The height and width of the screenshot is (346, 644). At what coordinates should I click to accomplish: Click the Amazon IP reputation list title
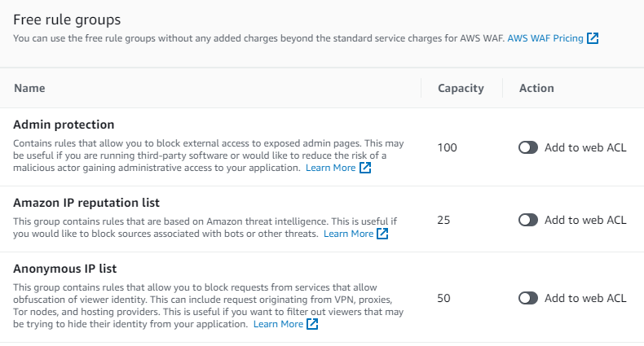coord(86,203)
